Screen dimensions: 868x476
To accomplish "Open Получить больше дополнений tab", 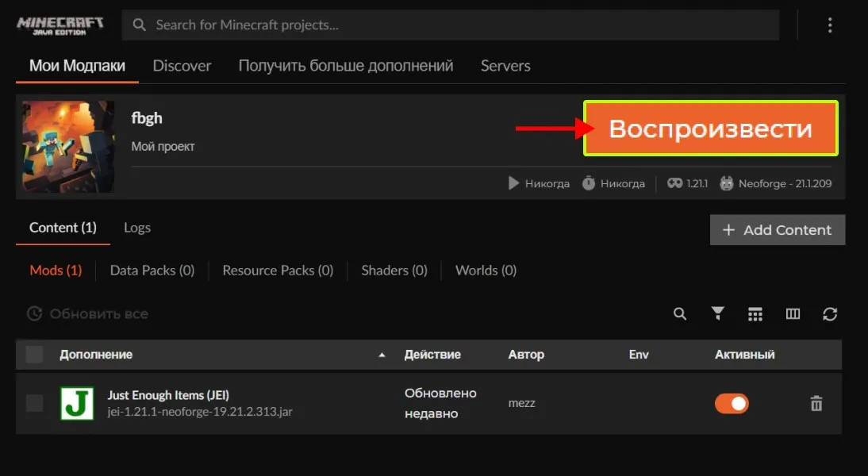I will 345,66.
